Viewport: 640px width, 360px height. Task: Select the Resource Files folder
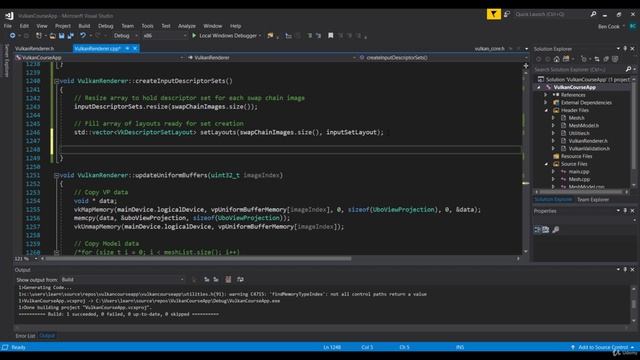pos(576,156)
